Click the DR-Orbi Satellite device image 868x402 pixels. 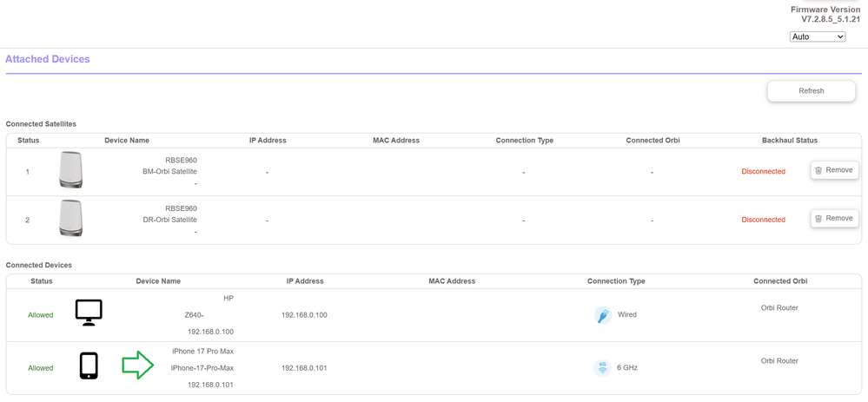70,219
